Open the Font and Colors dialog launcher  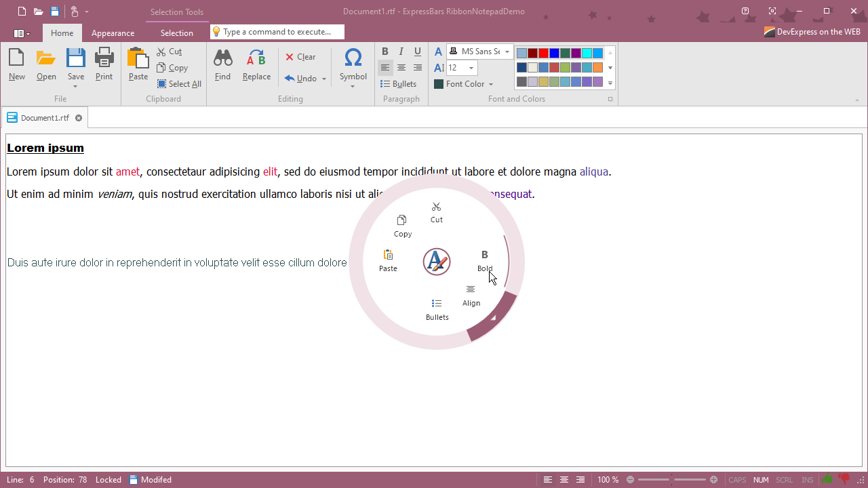(610, 99)
